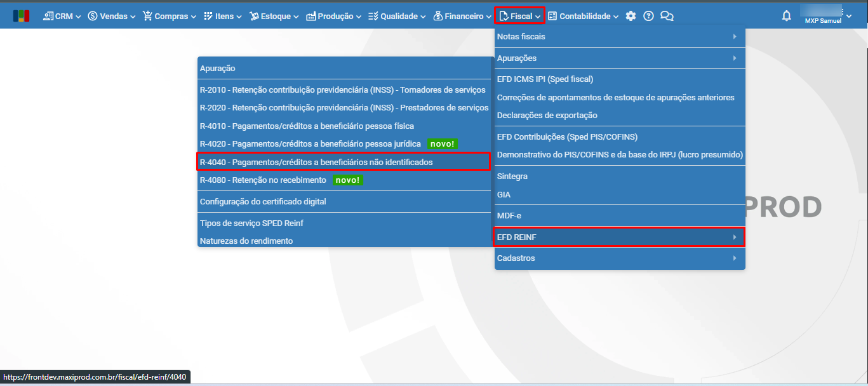Image resolution: width=868 pixels, height=386 pixels.
Task: Expand the Contabilidade menu chevron
Action: (616, 17)
